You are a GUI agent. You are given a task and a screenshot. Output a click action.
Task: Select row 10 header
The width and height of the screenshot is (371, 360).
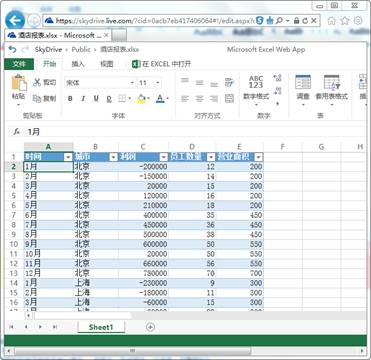tap(14, 244)
